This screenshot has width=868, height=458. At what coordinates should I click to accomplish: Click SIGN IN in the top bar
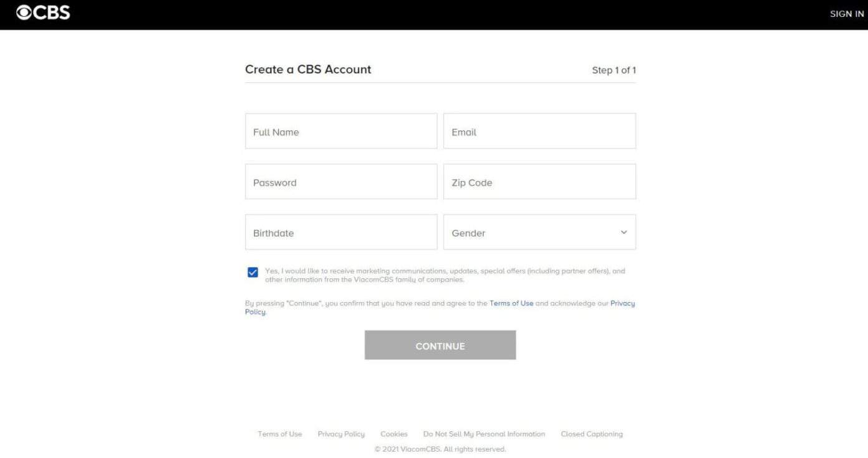pyautogui.click(x=846, y=13)
